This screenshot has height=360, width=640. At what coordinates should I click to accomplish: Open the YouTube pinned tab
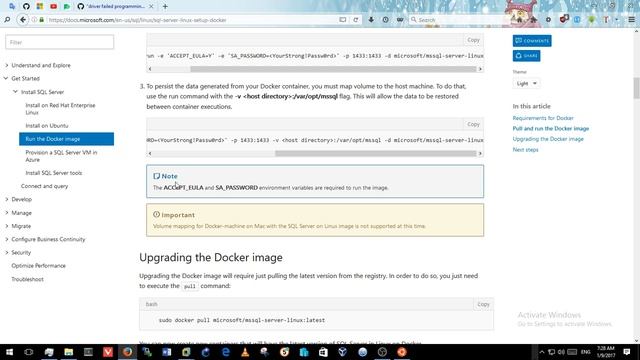click(53, 6)
